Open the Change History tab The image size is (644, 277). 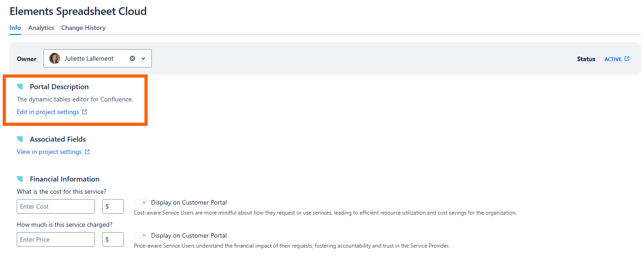click(x=83, y=28)
